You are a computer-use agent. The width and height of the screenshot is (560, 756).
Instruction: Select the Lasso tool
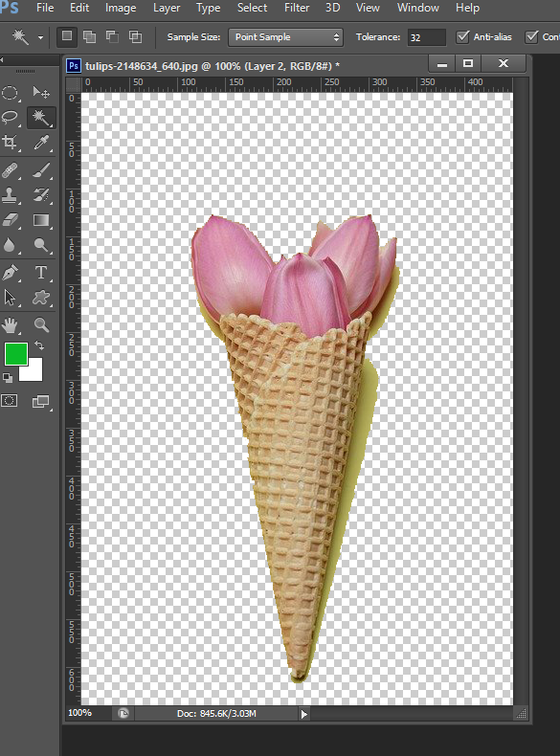coord(11,117)
